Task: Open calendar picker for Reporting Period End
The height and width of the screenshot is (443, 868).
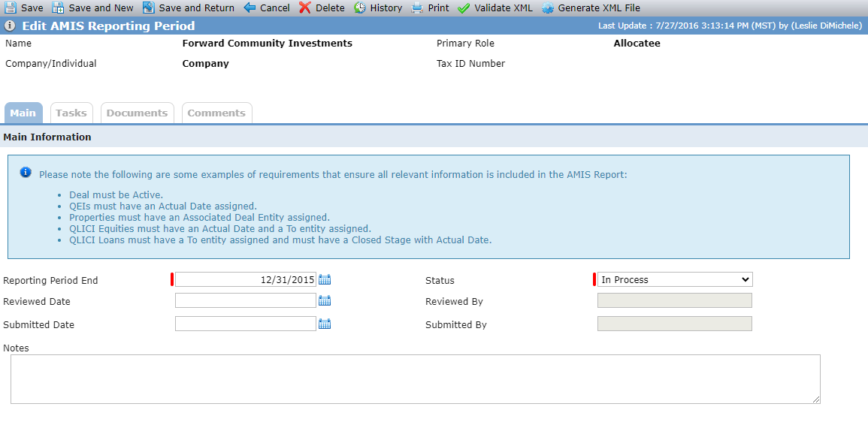Action: 325,280
